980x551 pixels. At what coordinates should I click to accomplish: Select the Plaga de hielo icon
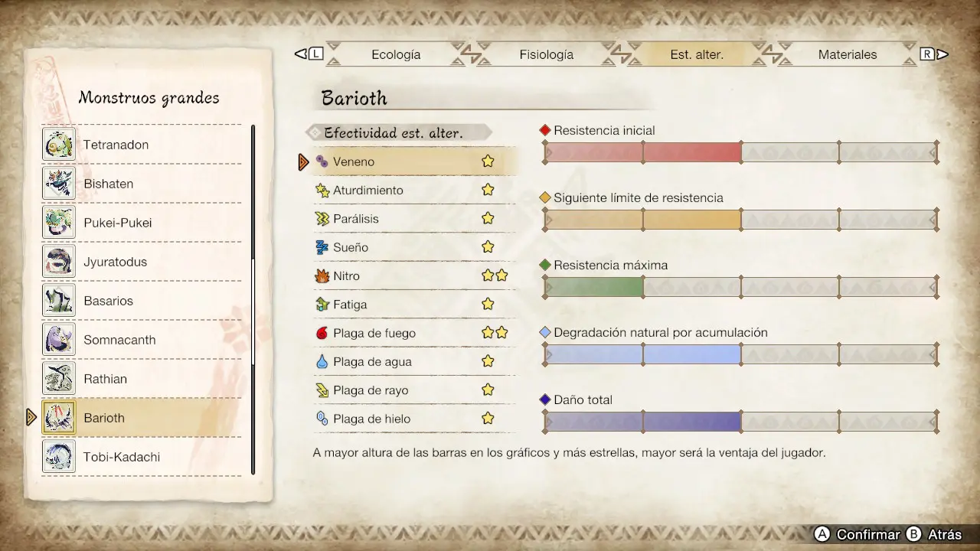pyautogui.click(x=322, y=419)
